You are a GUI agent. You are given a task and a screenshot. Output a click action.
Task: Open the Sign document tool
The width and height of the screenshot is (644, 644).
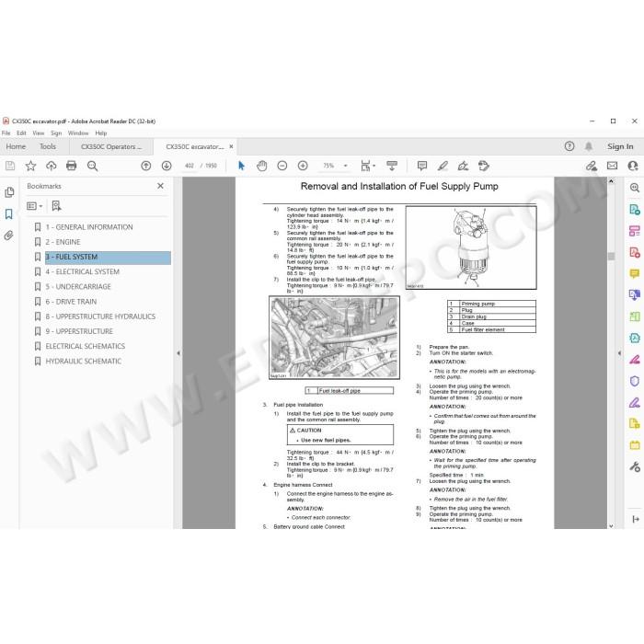pyautogui.click(x=463, y=166)
